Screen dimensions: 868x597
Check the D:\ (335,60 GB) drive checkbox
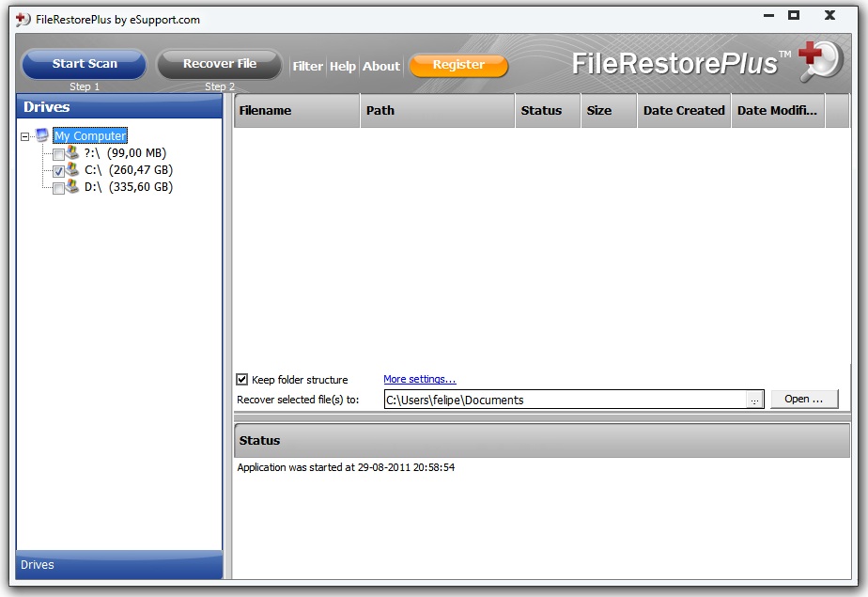pyautogui.click(x=58, y=188)
